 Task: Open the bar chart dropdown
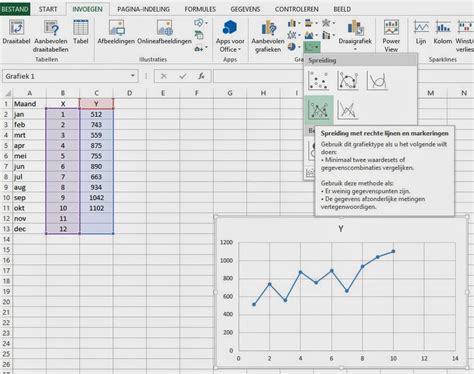pyautogui.click(x=311, y=23)
